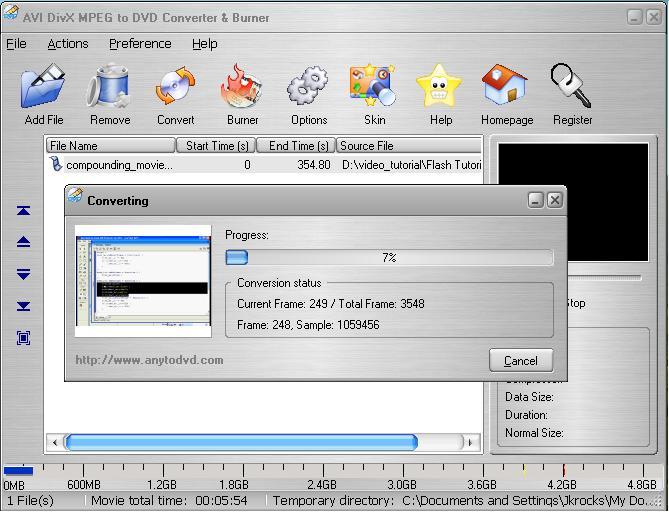Start conversion with the Convert icon

coord(175,86)
